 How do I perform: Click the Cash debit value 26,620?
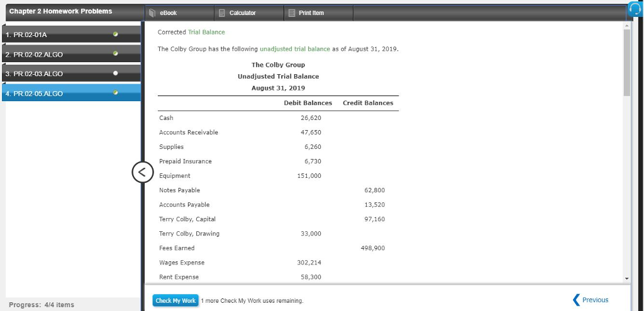pos(311,118)
